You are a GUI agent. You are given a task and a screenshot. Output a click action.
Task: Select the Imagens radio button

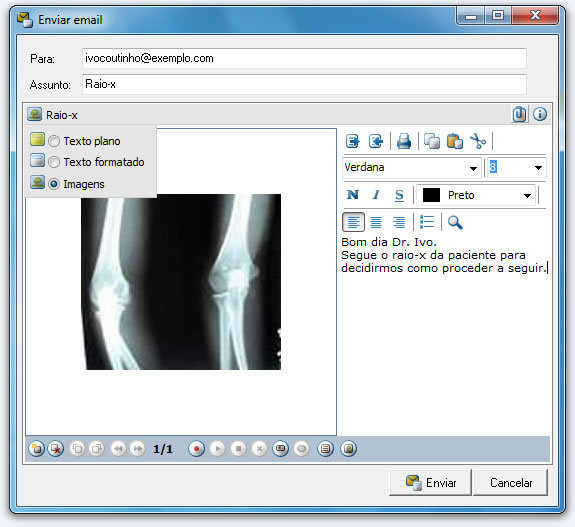[54, 184]
